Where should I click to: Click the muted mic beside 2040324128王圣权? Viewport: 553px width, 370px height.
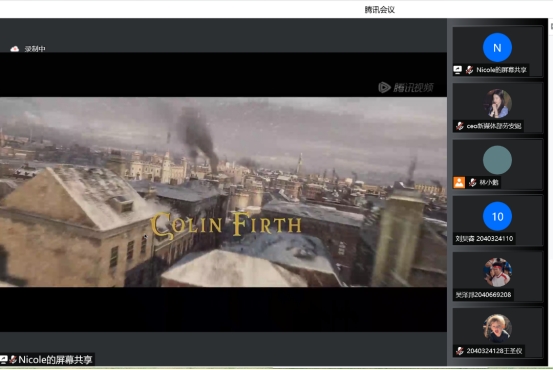tap(460, 351)
